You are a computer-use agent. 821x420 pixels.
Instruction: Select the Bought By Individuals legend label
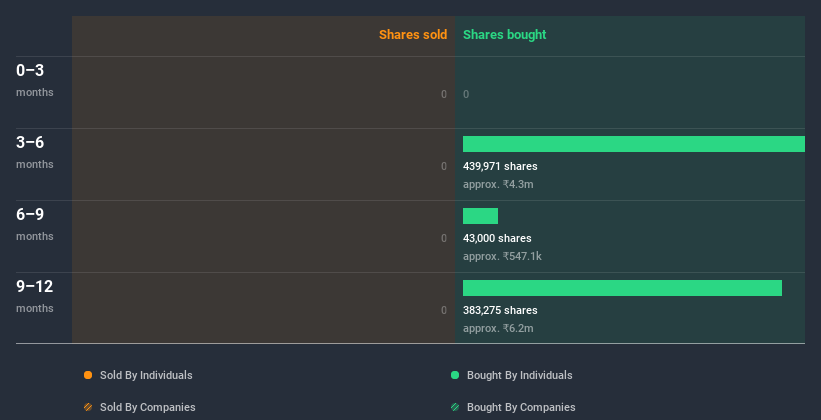pyautogui.click(x=519, y=375)
